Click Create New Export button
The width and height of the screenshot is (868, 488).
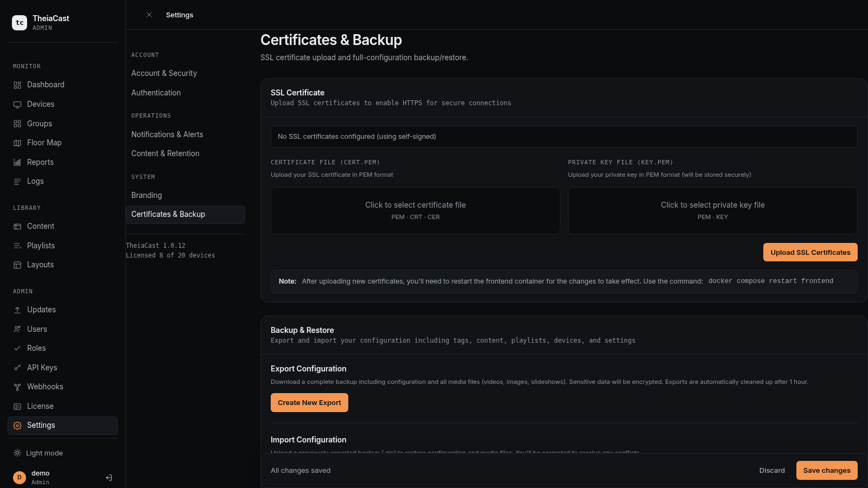click(309, 403)
